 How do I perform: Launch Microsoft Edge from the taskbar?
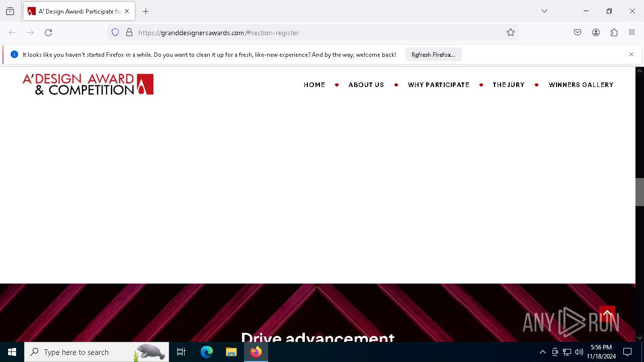(x=207, y=352)
